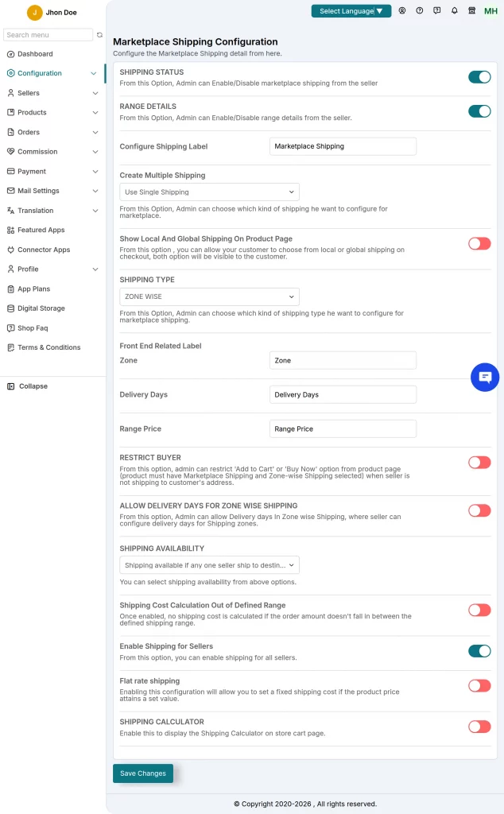Open the Create Multiple Shipping dropdown
Screen dimensions: 504x814
pos(209,192)
